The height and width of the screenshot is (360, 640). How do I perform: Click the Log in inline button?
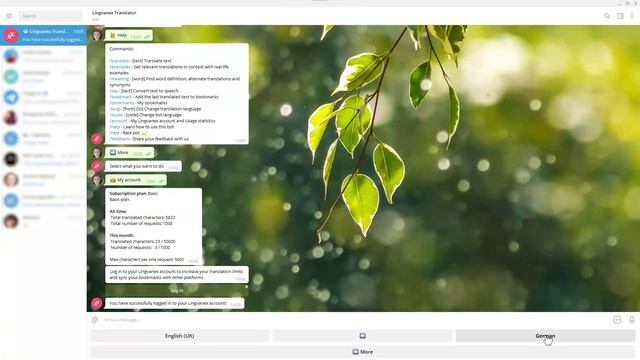(x=177, y=290)
